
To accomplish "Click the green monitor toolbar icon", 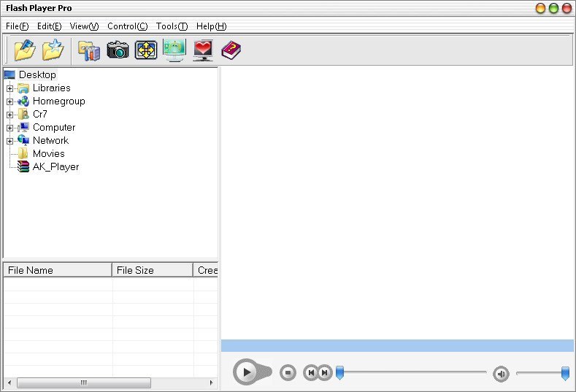I will click(174, 50).
